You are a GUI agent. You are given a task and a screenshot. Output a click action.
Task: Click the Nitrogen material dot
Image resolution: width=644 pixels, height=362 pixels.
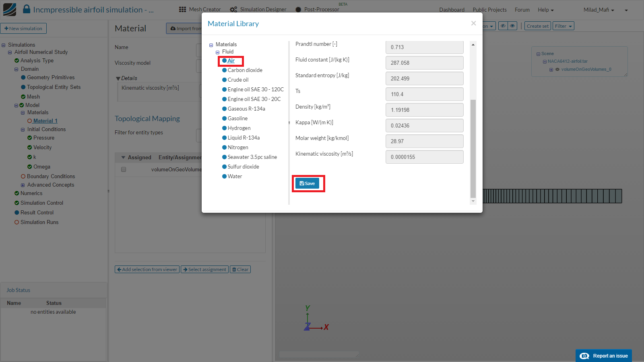click(225, 148)
